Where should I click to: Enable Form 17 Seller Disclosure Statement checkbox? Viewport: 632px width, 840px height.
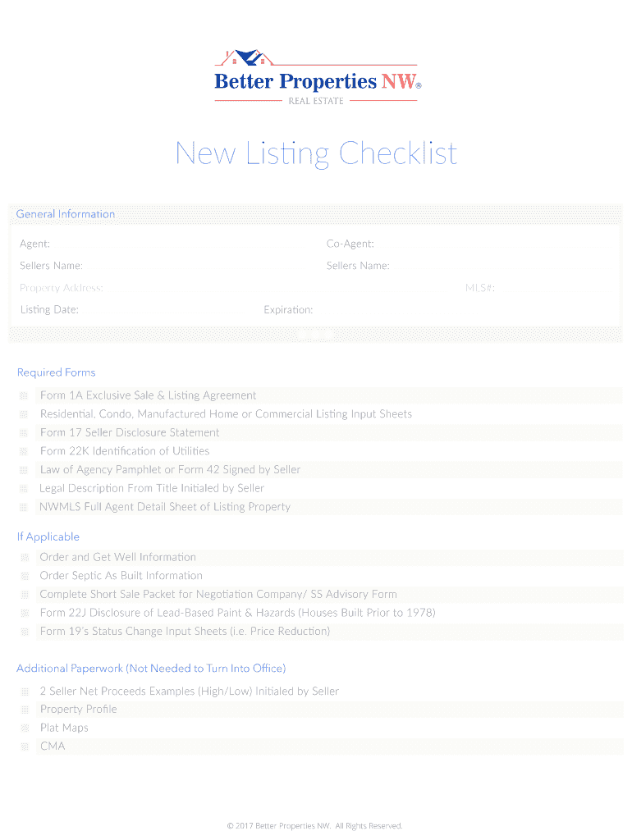(x=25, y=433)
